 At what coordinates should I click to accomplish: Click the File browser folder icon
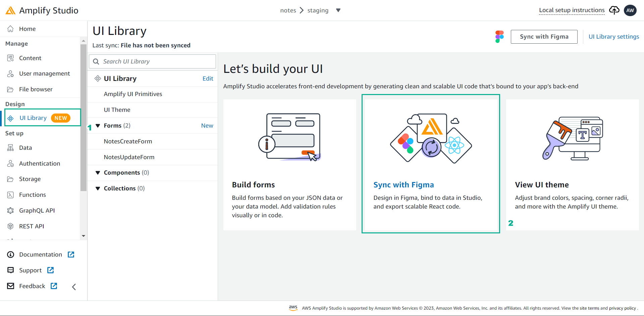tap(10, 89)
